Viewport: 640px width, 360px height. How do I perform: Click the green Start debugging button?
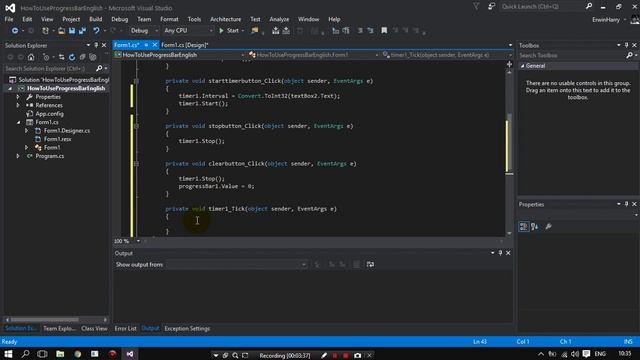[x=229, y=31]
